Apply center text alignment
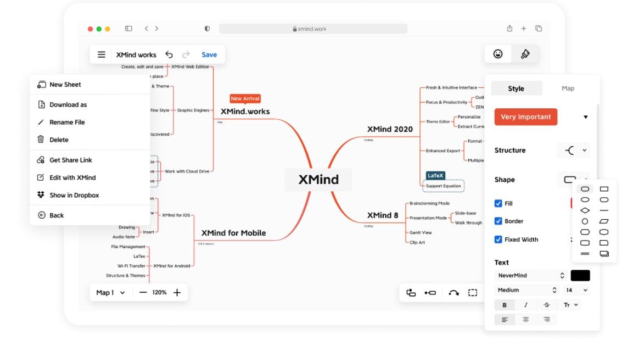Viewport: 644px width, 345px height. click(x=525, y=319)
